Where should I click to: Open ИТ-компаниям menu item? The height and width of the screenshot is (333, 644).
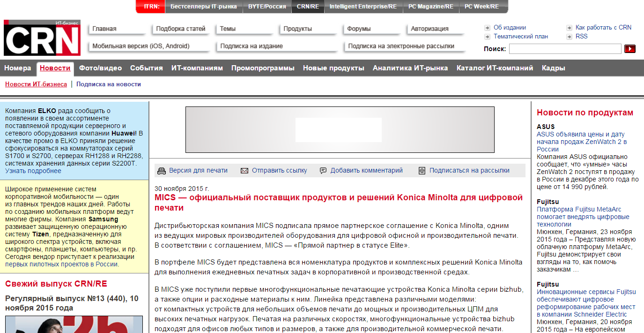[197, 68]
